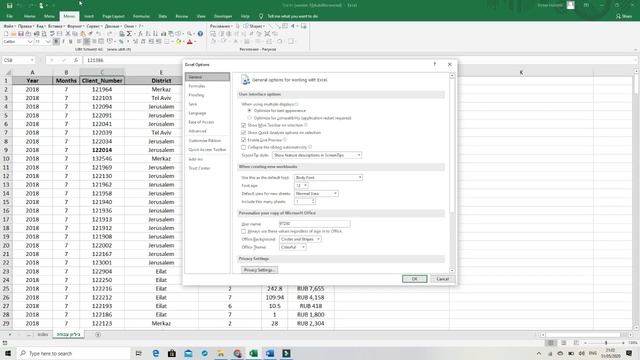Click OK in Excel Options dialog
640x360 pixels.
tap(414, 279)
